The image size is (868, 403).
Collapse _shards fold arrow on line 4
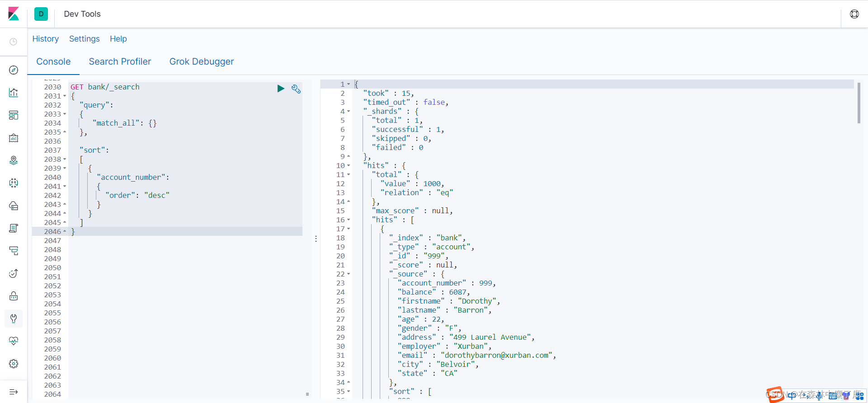click(x=349, y=111)
